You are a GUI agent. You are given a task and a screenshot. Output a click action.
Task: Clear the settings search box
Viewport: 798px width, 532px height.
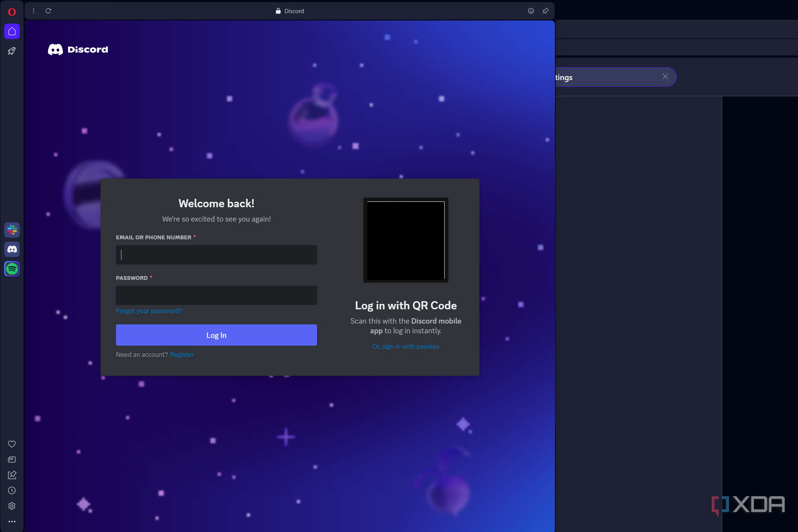pyautogui.click(x=665, y=77)
